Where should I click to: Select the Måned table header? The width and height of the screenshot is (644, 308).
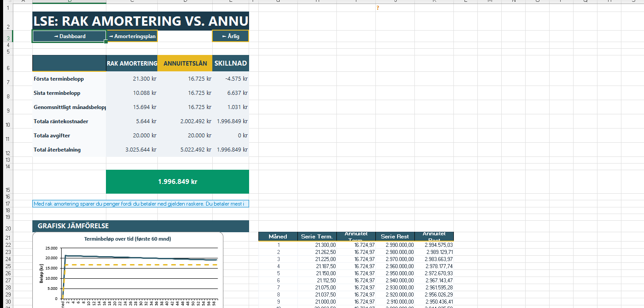(x=277, y=237)
